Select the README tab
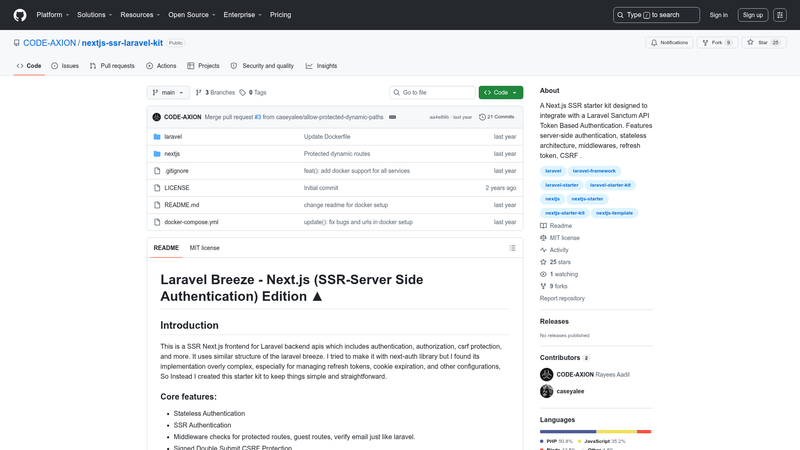This screenshot has height=450, width=800. (166, 248)
